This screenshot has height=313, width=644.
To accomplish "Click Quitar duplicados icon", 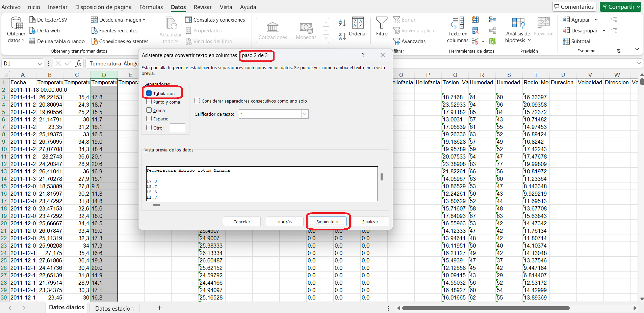I will [x=475, y=31].
